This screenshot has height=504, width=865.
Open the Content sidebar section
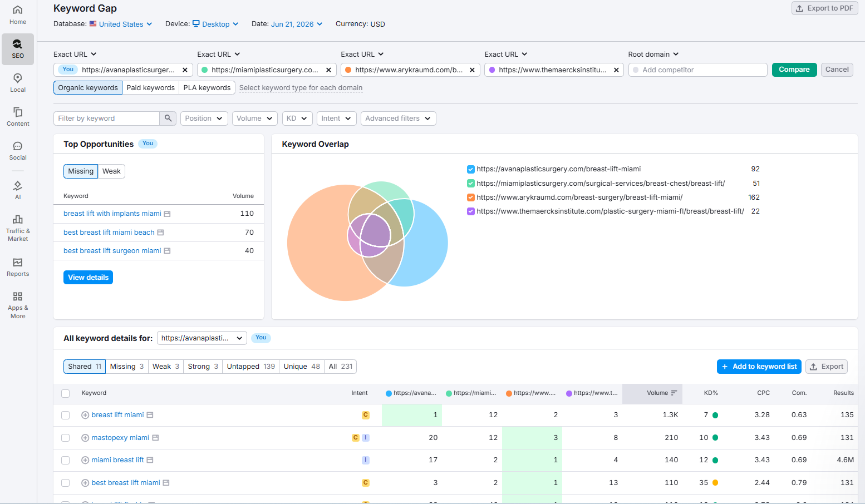pos(18,117)
